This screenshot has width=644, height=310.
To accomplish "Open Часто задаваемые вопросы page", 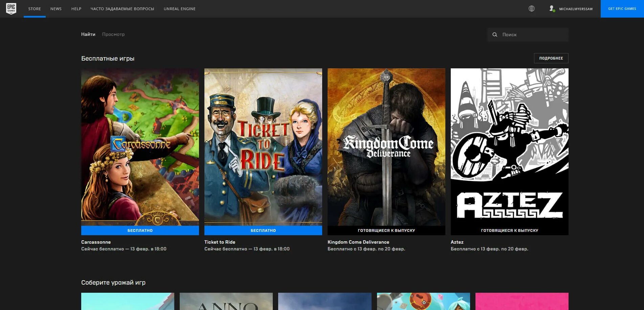I will point(123,9).
